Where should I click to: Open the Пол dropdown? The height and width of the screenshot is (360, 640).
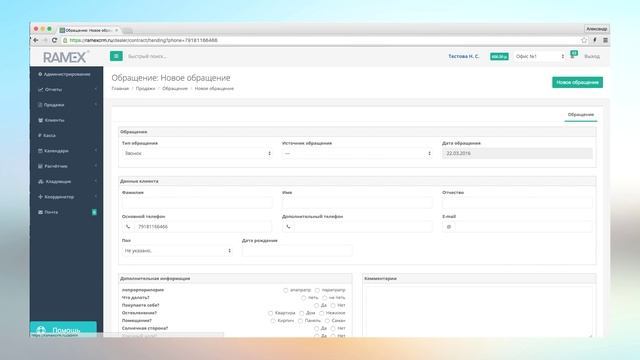pos(177,251)
